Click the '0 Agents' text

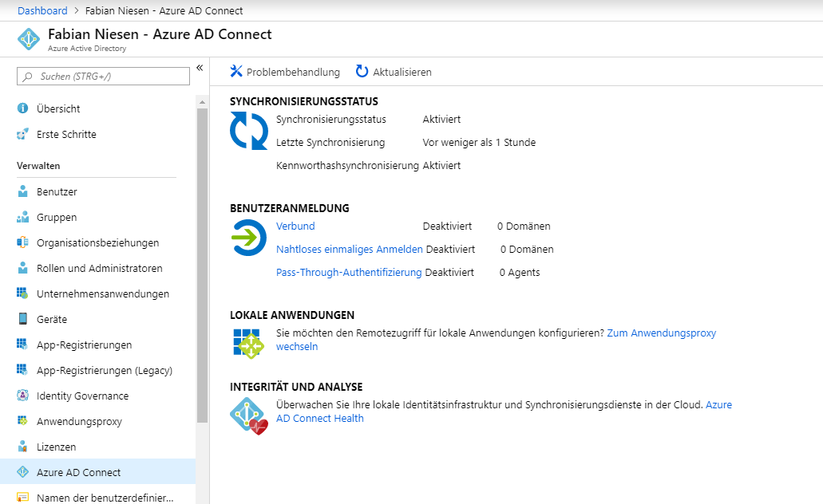520,272
